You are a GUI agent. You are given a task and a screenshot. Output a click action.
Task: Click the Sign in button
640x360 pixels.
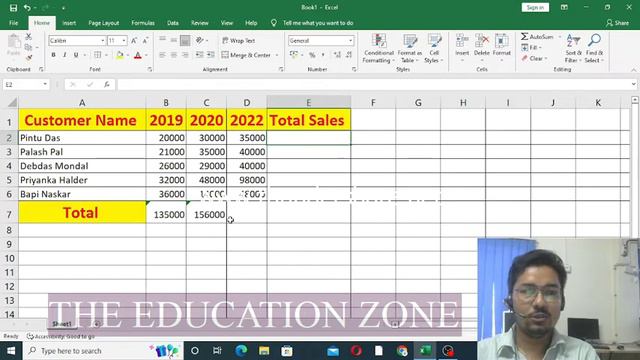(x=535, y=7)
